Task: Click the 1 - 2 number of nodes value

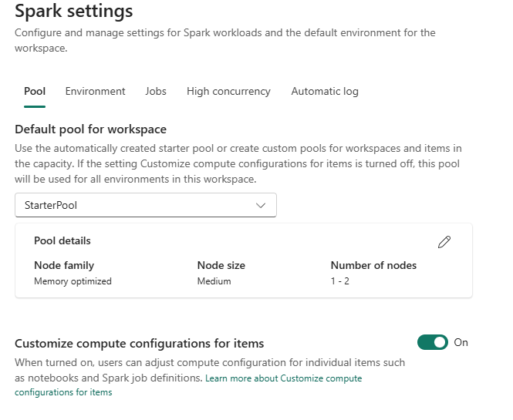Action: pyautogui.click(x=339, y=281)
